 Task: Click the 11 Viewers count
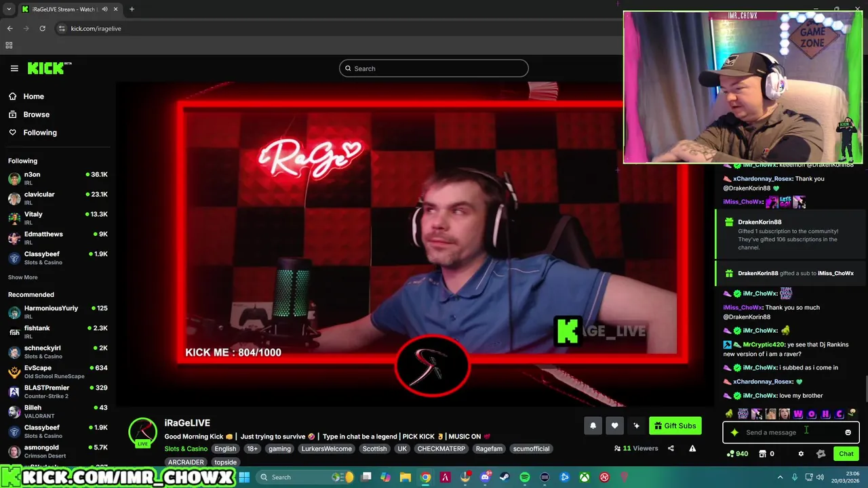[x=636, y=448]
